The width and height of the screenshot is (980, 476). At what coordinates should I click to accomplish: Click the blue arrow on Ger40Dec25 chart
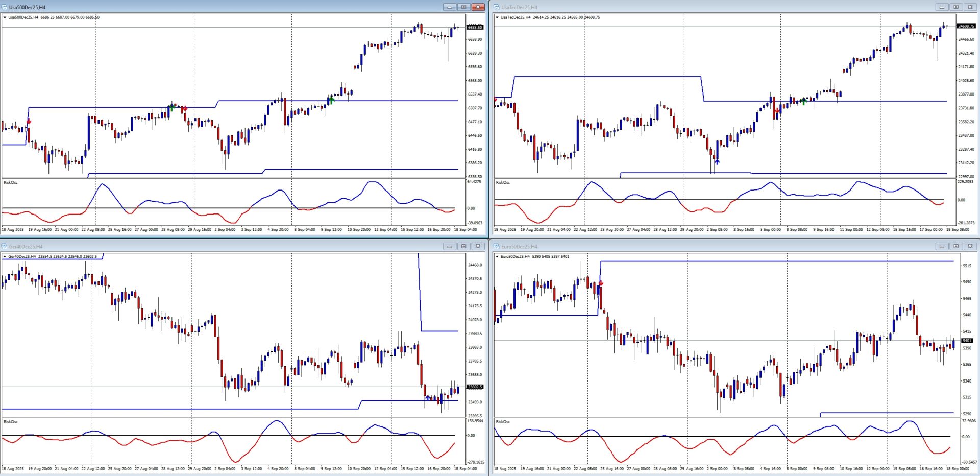pyautogui.click(x=427, y=397)
